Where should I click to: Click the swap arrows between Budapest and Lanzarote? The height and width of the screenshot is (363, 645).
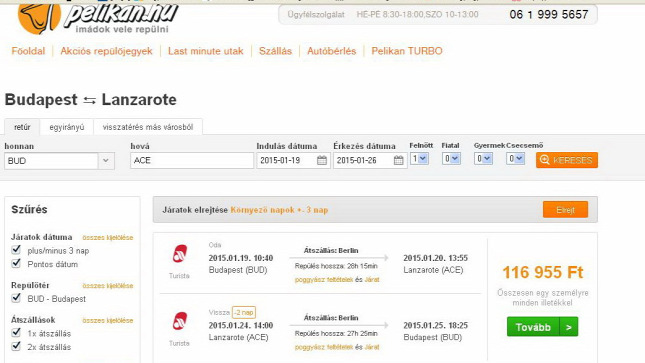click(89, 100)
